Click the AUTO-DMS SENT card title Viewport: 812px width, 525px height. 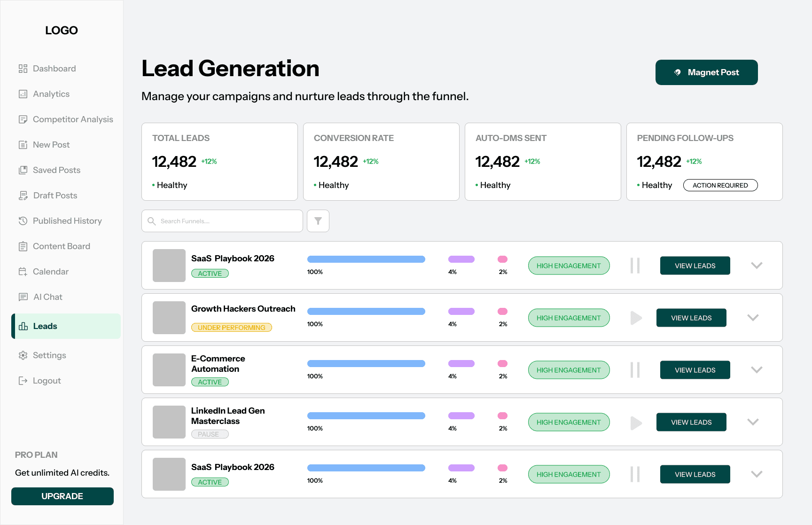[x=511, y=138]
